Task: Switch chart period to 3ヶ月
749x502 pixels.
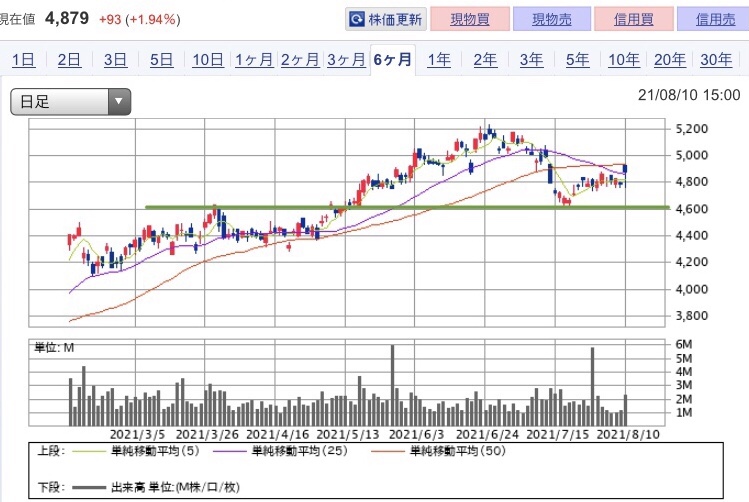Action: (346, 60)
